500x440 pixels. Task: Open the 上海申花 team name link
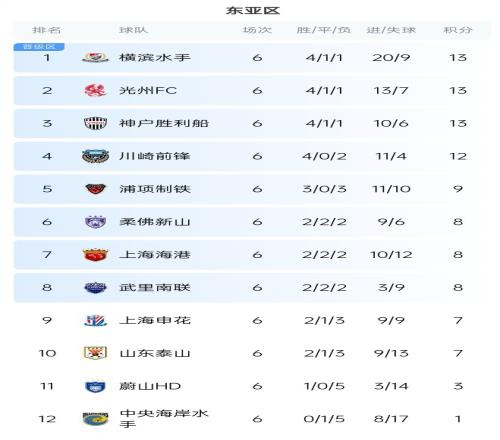(x=155, y=320)
